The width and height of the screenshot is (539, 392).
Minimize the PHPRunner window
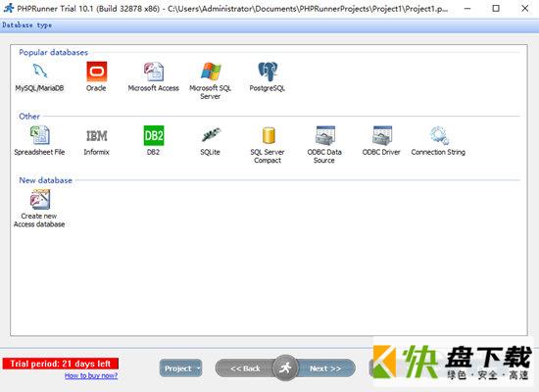coord(467,8)
